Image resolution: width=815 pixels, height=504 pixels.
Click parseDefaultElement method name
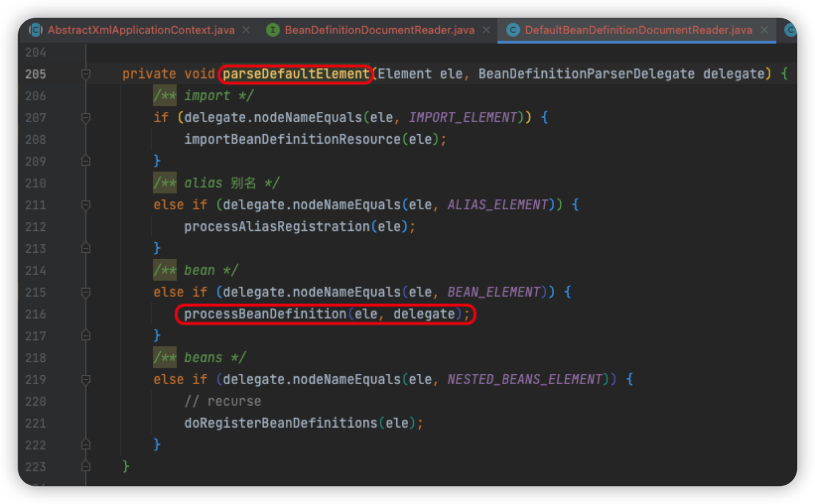(x=296, y=74)
